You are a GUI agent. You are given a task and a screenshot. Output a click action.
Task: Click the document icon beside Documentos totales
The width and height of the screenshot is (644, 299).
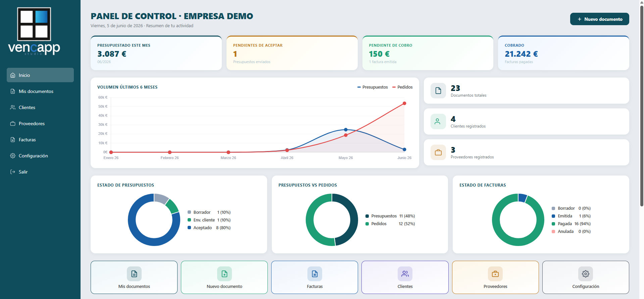coord(438,91)
